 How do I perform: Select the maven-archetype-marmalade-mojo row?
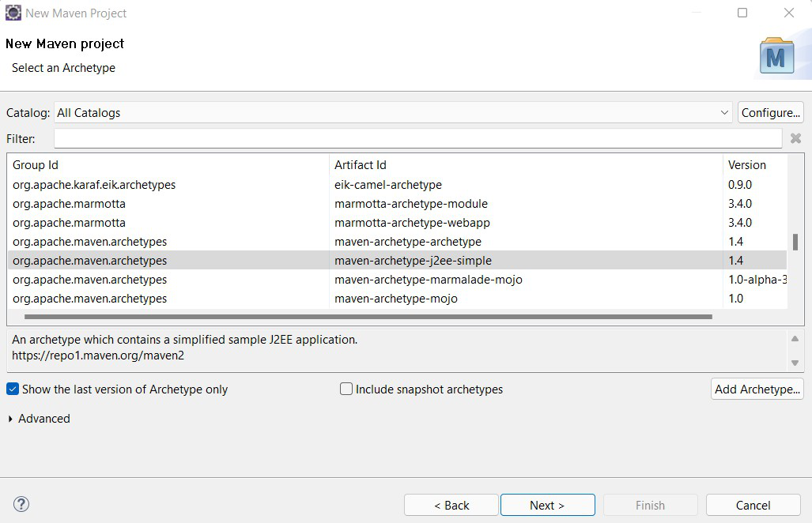coord(397,280)
